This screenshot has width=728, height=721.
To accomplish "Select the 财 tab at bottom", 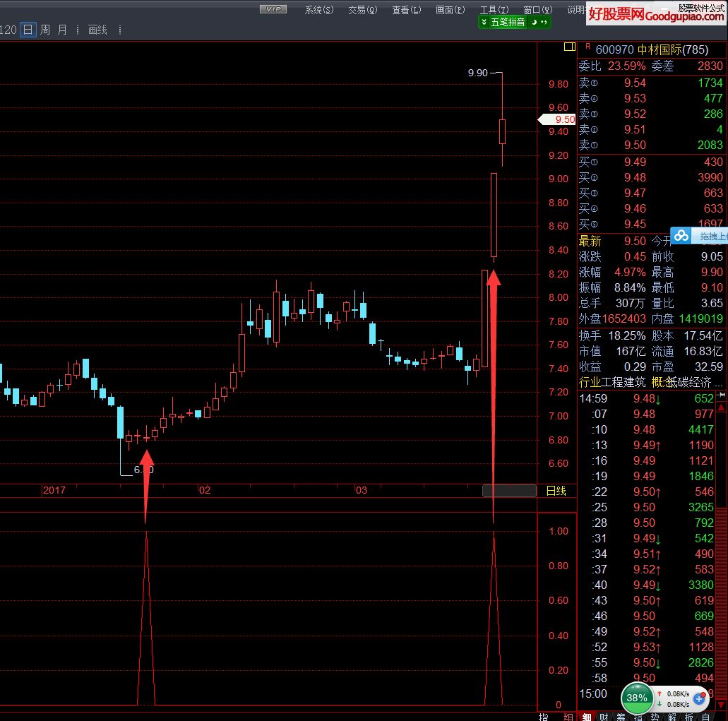I will (x=602, y=716).
